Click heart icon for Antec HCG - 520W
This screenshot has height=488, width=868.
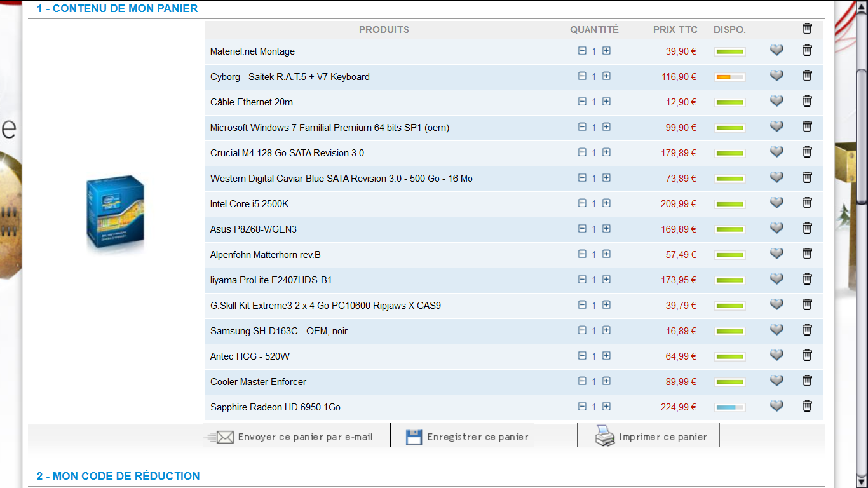[776, 355]
